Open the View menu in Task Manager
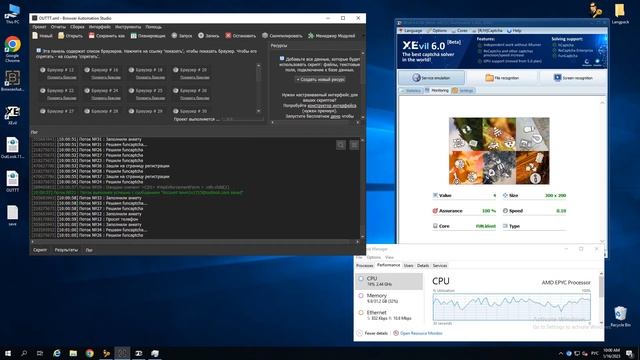 click(389, 258)
